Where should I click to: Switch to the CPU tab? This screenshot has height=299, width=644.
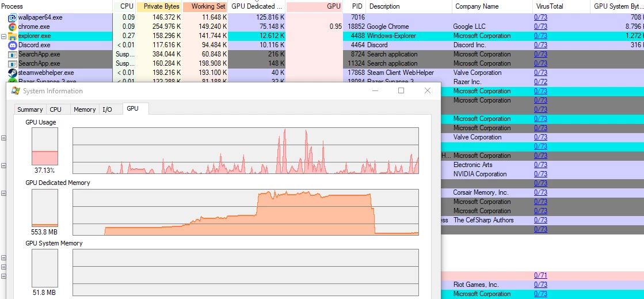pos(55,109)
